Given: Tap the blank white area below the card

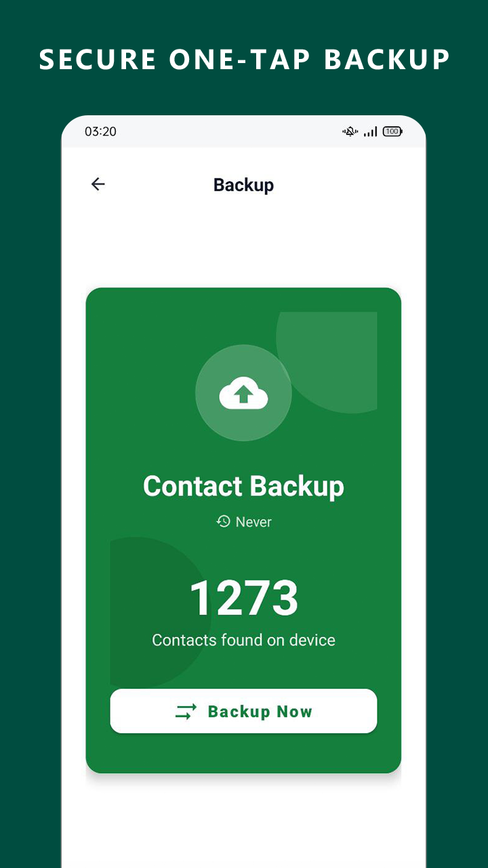Looking at the screenshot, I should pyautogui.click(x=243, y=824).
